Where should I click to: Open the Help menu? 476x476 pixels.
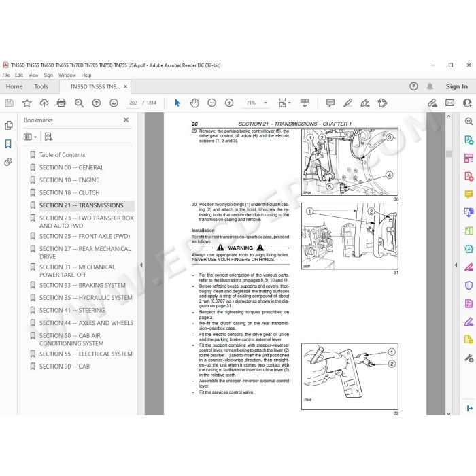pos(86,75)
